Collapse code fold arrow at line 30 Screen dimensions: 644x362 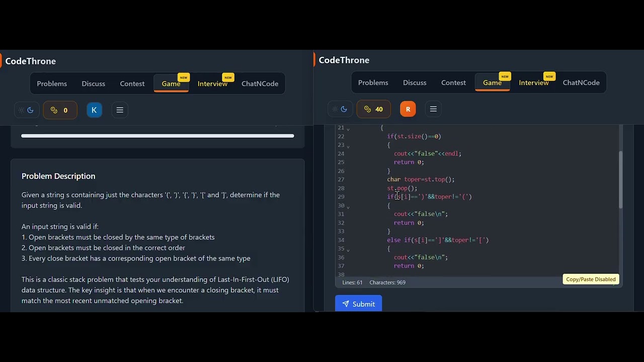pyautogui.click(x=348, y=206)
